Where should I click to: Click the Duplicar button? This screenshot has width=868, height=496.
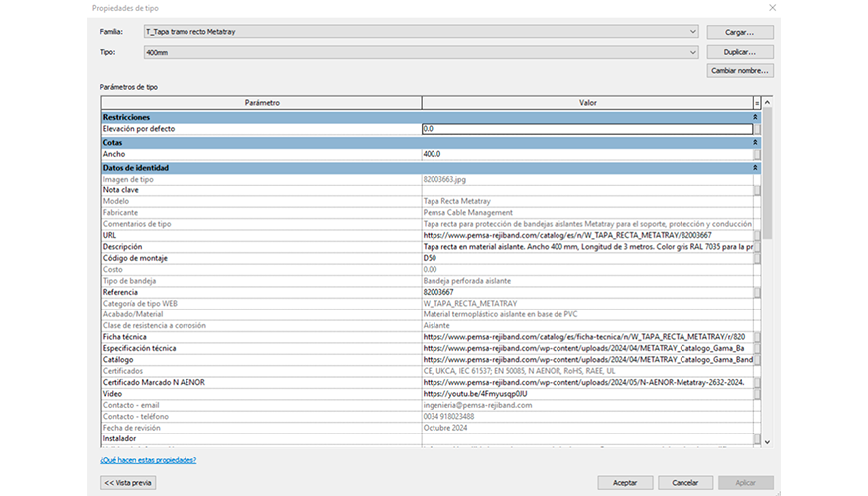point(740,51)
